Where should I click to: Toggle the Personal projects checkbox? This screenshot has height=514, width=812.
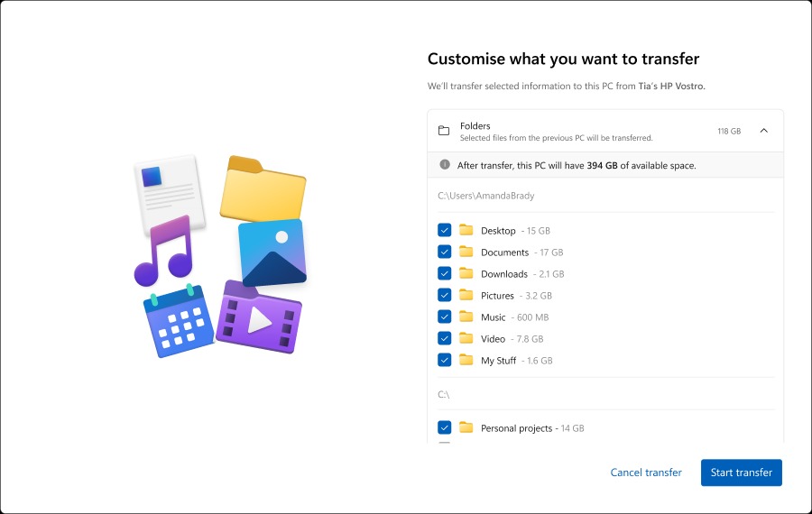445,427
